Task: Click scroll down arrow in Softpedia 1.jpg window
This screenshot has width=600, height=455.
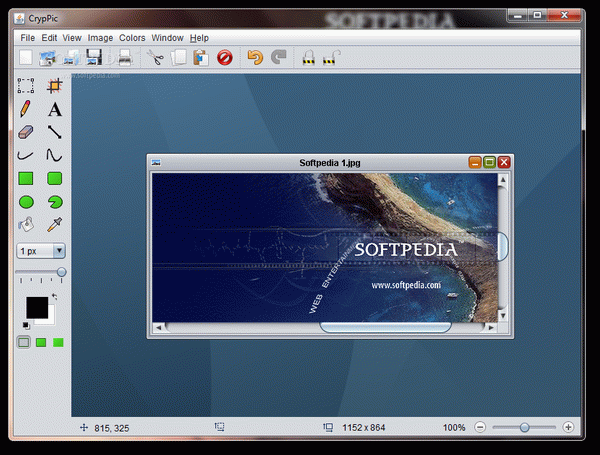Action: pos(503,316)
